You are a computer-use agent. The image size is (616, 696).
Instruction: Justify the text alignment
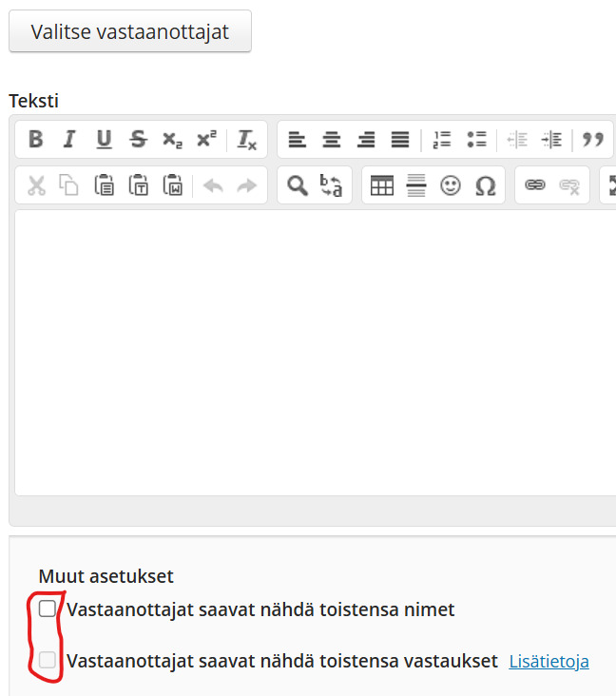[x=400, y=140]
